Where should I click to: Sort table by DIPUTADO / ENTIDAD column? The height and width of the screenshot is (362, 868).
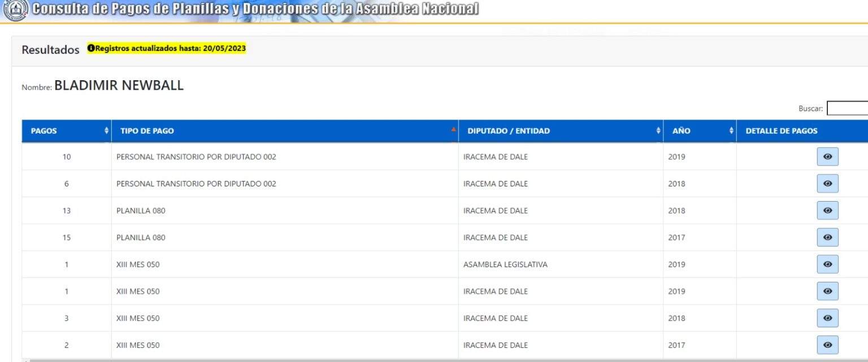[x=561, y=131]
